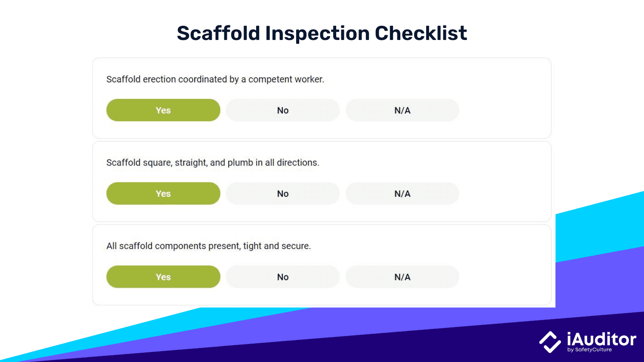This screenshot has height=362, width=644.
Task: Select Yes for components present, tight and secure
Action: (163, 277)
